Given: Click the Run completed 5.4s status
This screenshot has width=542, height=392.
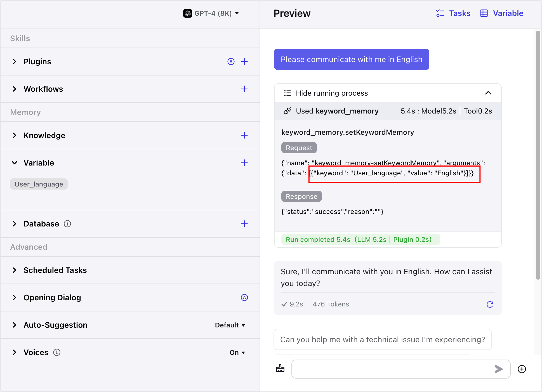Looking at the screenshot, I should (x=360, y=239).
